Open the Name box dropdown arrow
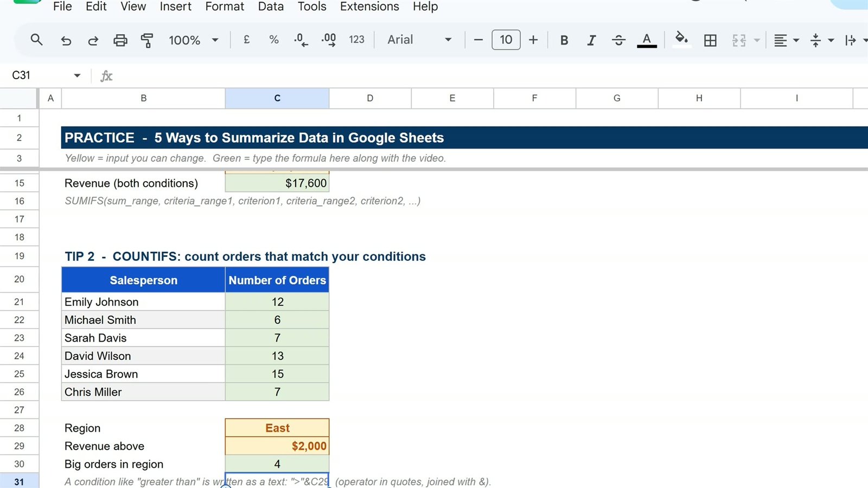Screen dimensions: 868x488 pyautogui.click(x=77, y=75)
